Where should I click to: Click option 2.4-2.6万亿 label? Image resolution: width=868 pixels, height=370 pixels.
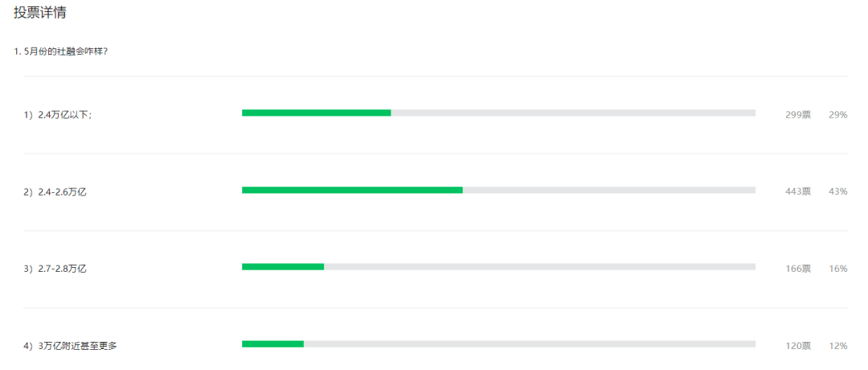(x=62, y=192)
